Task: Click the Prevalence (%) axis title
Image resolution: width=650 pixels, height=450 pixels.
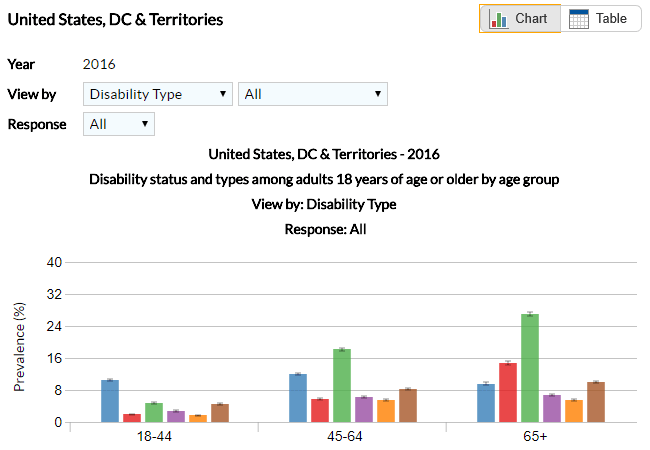Action: [x=19, y=346]
